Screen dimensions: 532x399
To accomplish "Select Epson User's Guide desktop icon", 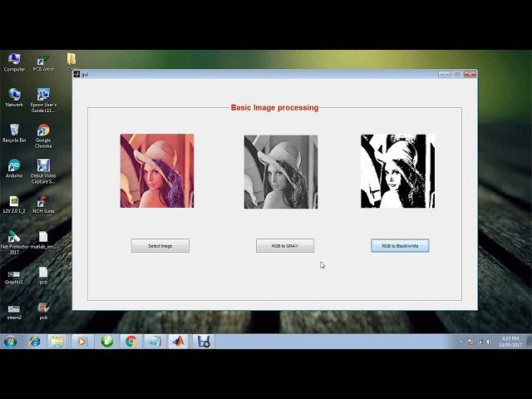I will pyautogui.click(x=43, y=101).
